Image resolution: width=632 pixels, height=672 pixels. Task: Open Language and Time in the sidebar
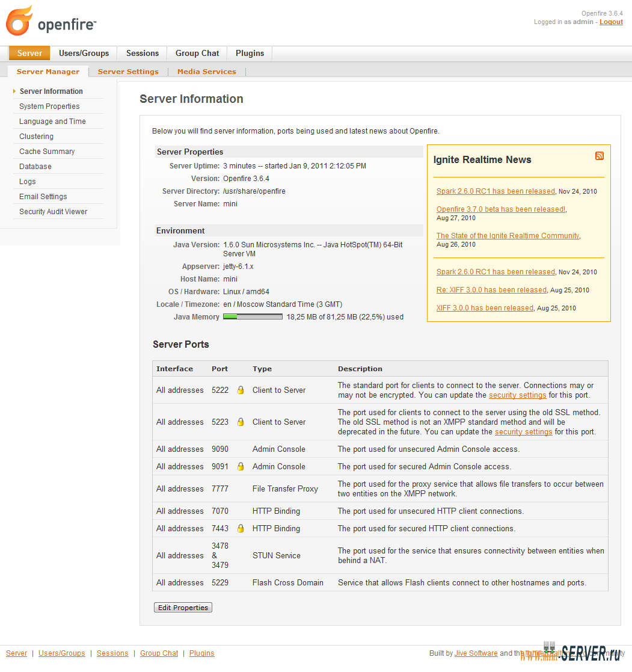pyautogui.click(x=52, y=122)
